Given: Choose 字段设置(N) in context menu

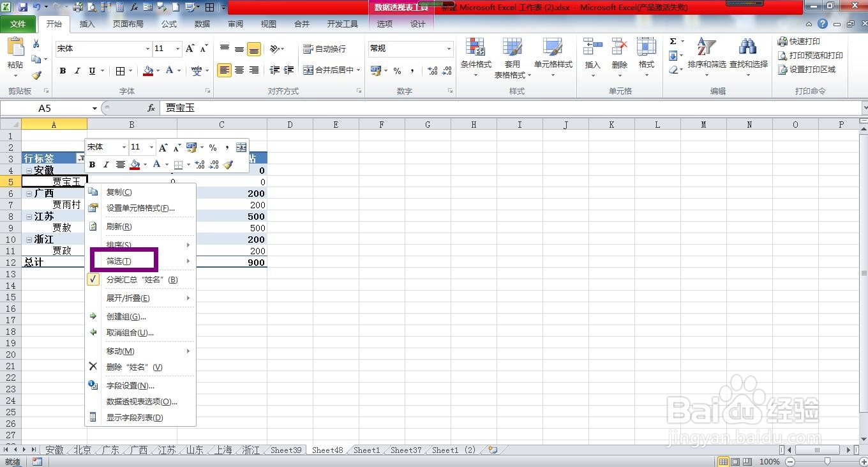Looking at the screenshot, I should tap(140, 385).
